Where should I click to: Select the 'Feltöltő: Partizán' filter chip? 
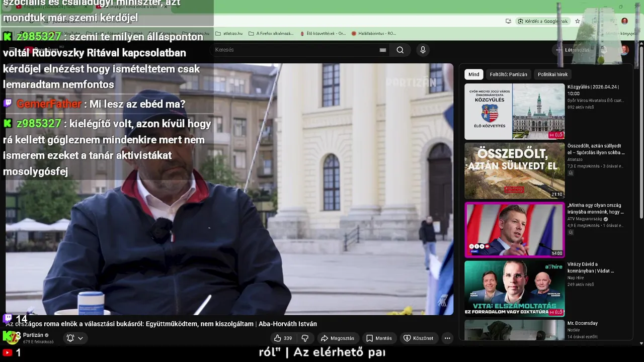509,74
